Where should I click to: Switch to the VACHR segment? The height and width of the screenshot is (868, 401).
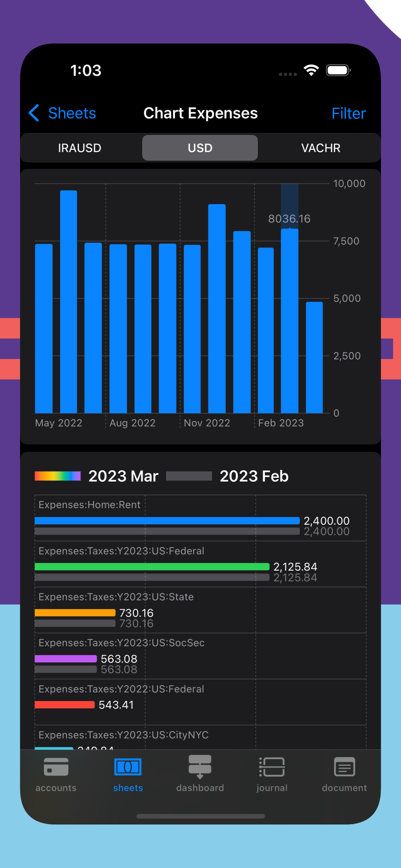click(x=321, y=148)
